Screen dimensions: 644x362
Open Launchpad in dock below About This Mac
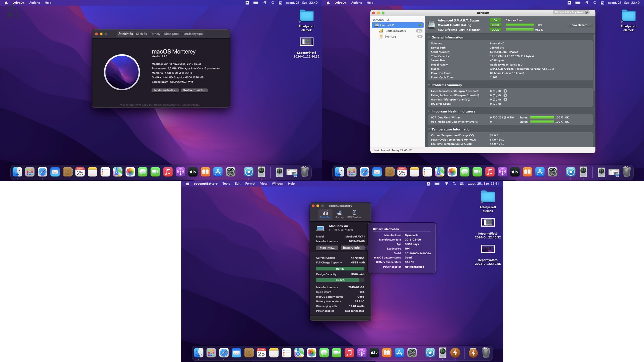point(30,172)
